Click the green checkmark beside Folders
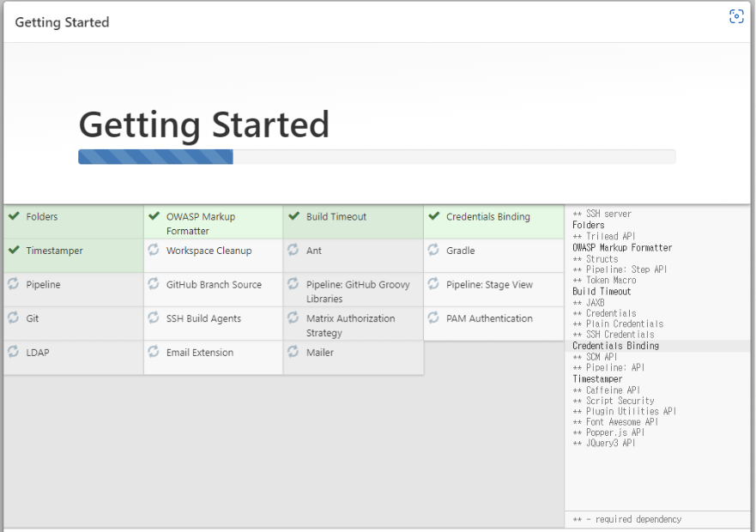 pos(14,215)
